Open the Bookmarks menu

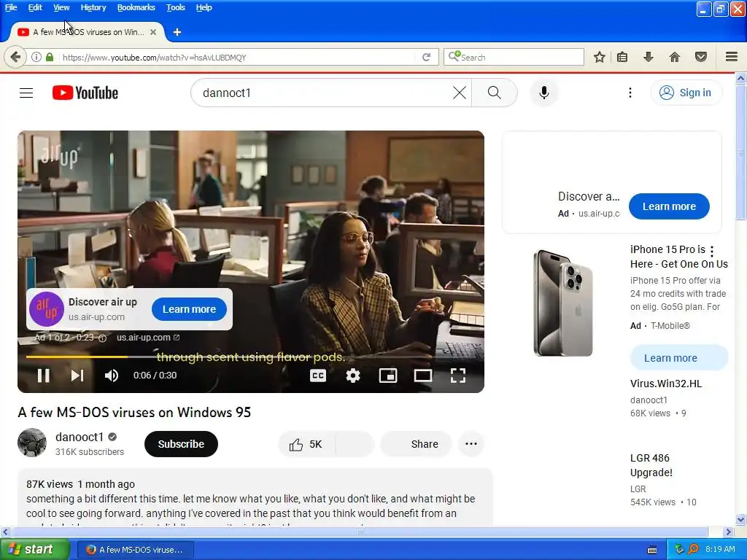[x=136, y=7]
